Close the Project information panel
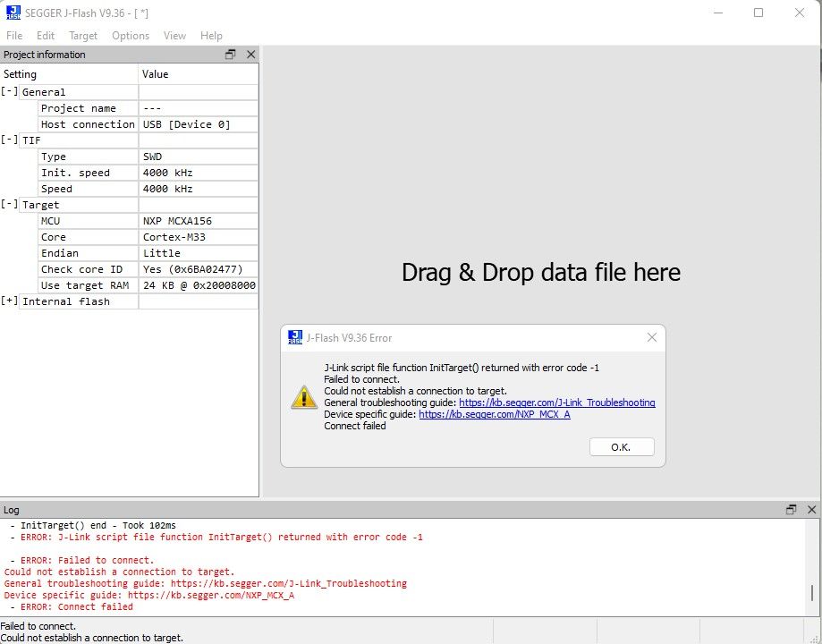This screenshot has width=822, height=644. click(x=251, y=55)
